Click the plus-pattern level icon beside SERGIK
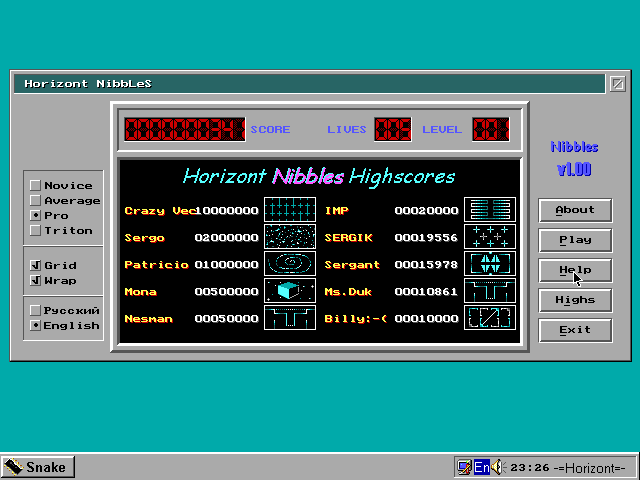 pos(490,237)
